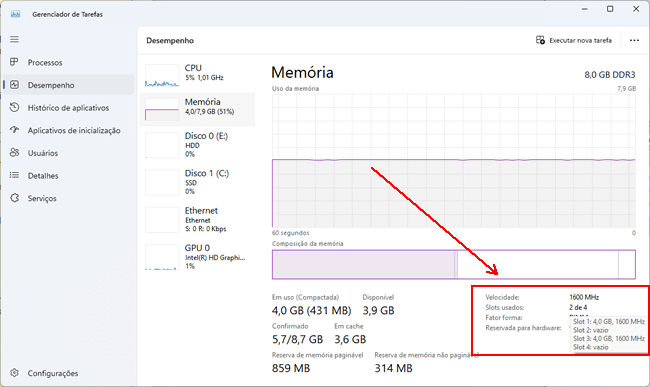Select the Memória resource item

pos(197,109)
